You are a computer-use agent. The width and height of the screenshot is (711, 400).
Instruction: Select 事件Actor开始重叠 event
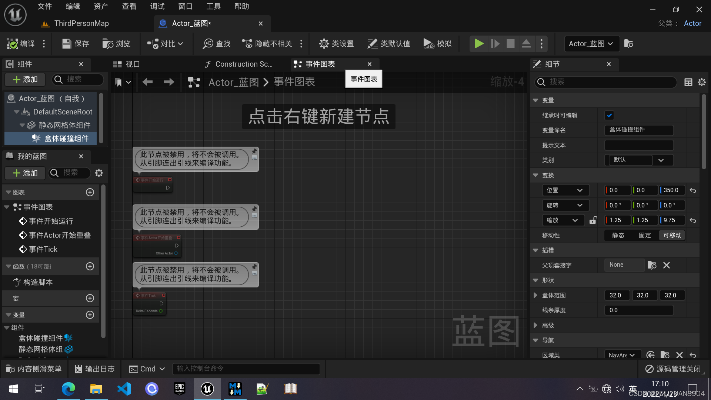59,235
